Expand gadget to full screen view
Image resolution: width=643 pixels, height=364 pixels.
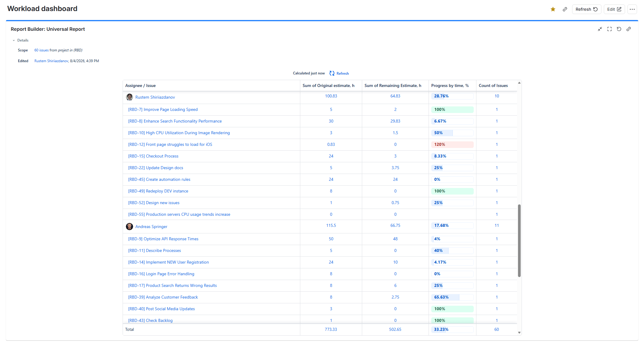tap(609, 29)
